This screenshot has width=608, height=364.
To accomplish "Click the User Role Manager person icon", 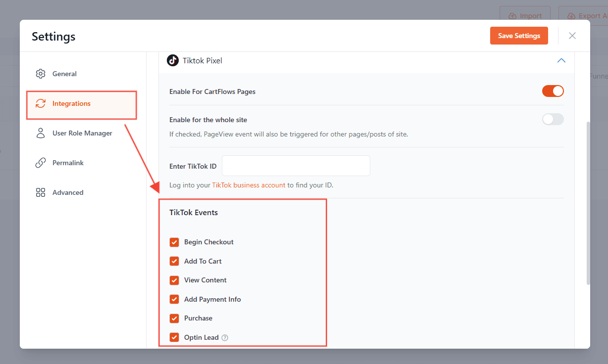I will click(x=41, y=133).
